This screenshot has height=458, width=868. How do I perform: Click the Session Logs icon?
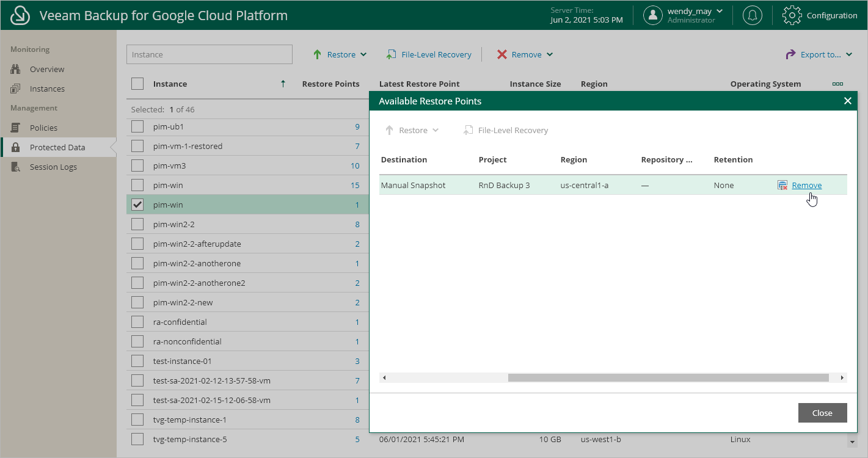(16, 167)
